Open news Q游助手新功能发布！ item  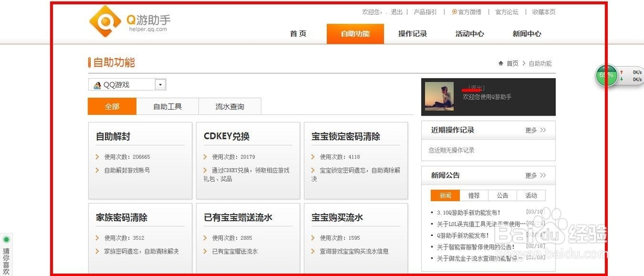pos(463,235)
